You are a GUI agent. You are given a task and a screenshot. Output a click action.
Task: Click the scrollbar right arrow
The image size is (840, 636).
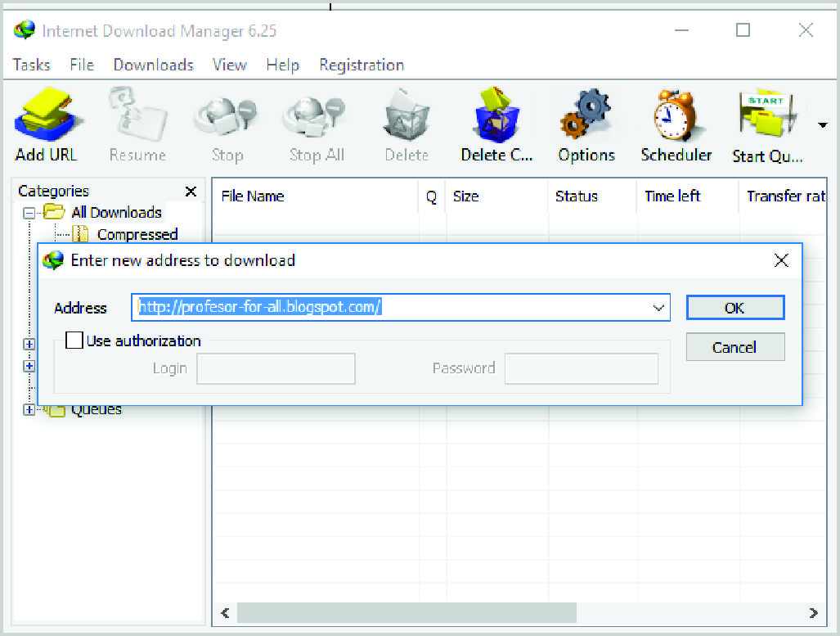(x=813, y=612)
